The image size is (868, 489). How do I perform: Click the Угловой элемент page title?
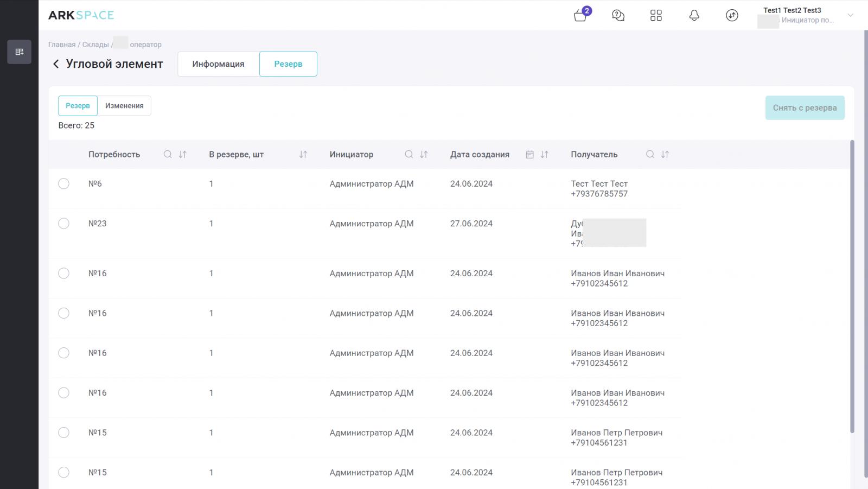coord(114,64)
